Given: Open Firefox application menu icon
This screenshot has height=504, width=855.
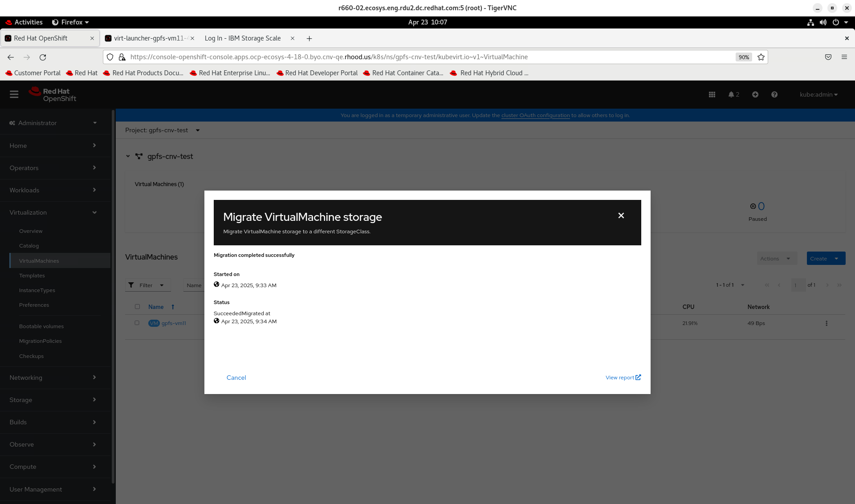Looking at the screenshot, I should [x=844, y=57].
